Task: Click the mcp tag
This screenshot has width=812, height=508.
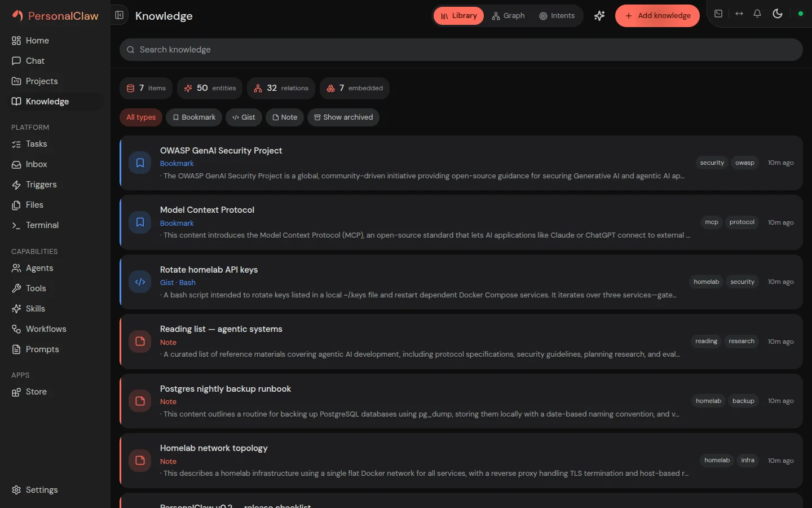Action: pos(712,222)
